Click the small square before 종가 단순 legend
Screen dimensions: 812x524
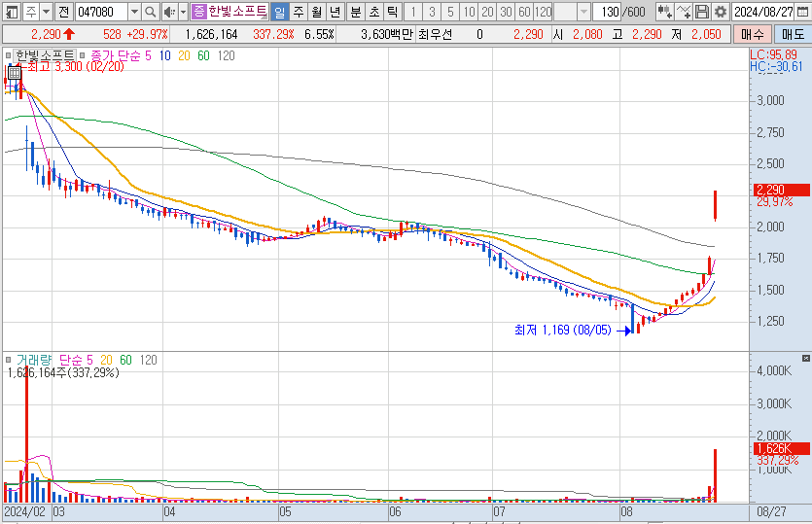(x=82, y=55)
